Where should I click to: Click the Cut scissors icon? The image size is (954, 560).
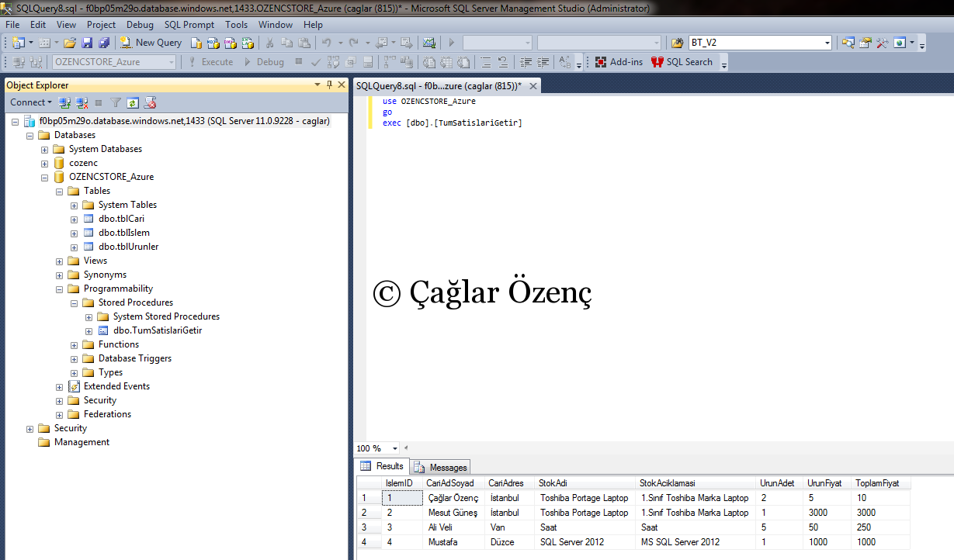pos(269,43)
